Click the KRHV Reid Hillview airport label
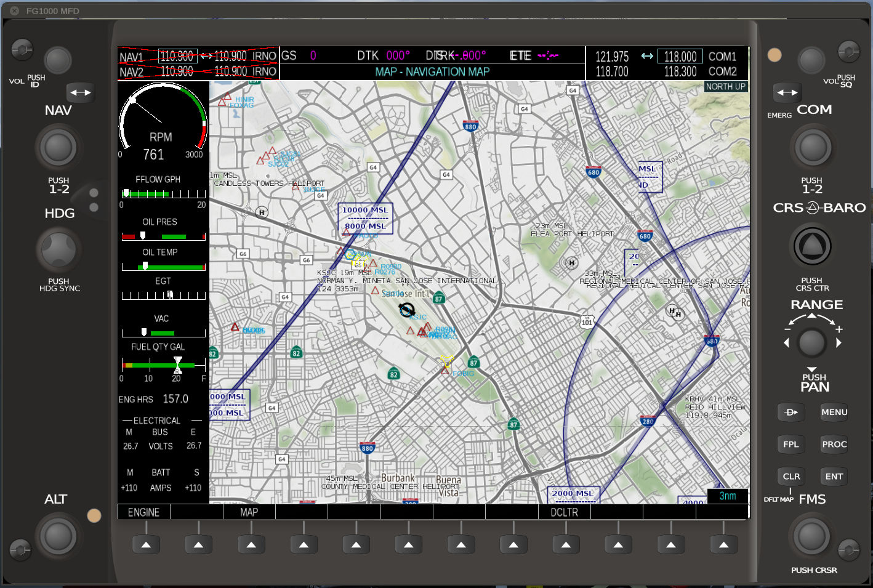The height and width of the screenshot is (588, 873). click(715, 407)
